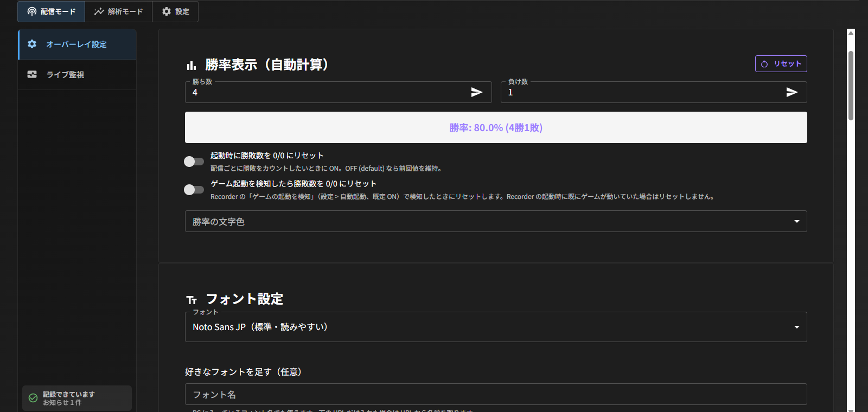Viewport: 868px width, 412px height.
Task: Click the chart icon in 解析モード tab
Action: (x=99, y=11)
